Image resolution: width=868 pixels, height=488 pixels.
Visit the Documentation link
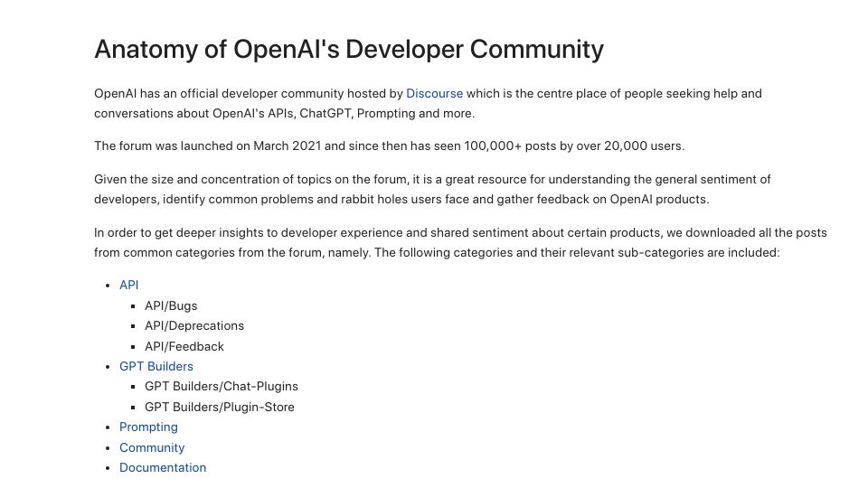(163, 467)
